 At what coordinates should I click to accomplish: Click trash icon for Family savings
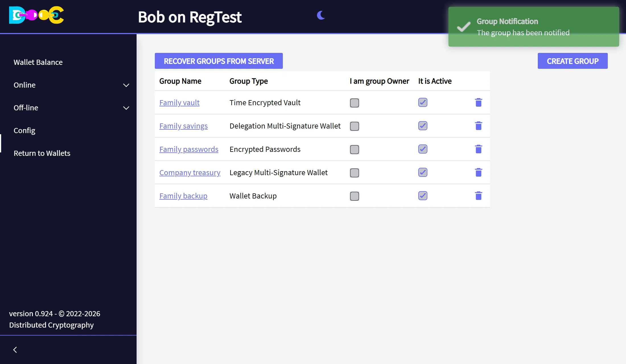(x=478, y=126)
